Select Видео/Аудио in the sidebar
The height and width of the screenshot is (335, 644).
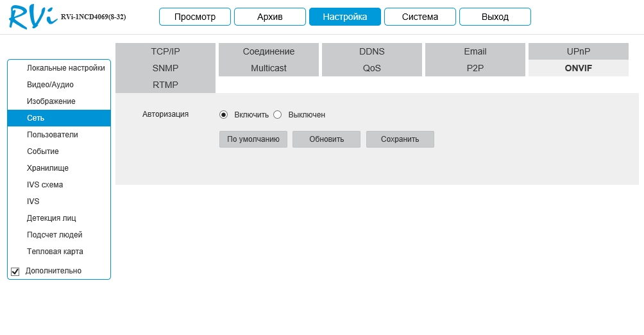click(50, 85)
